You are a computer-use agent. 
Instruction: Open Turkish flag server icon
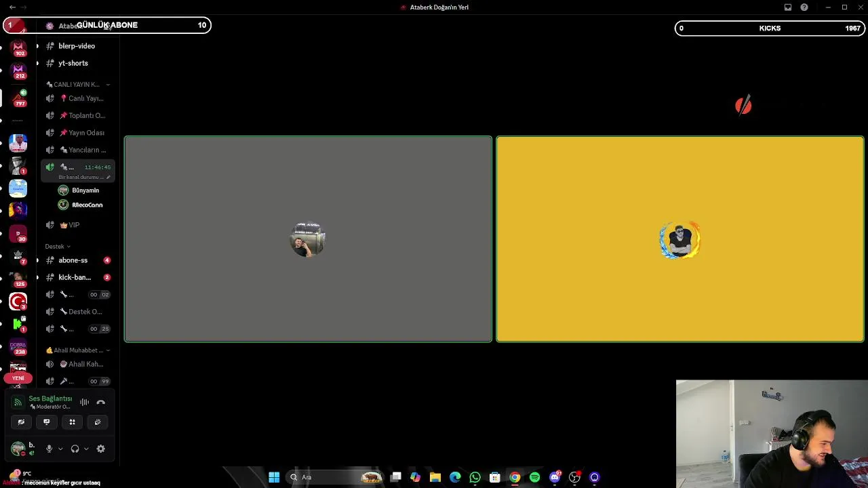[18, 302]
